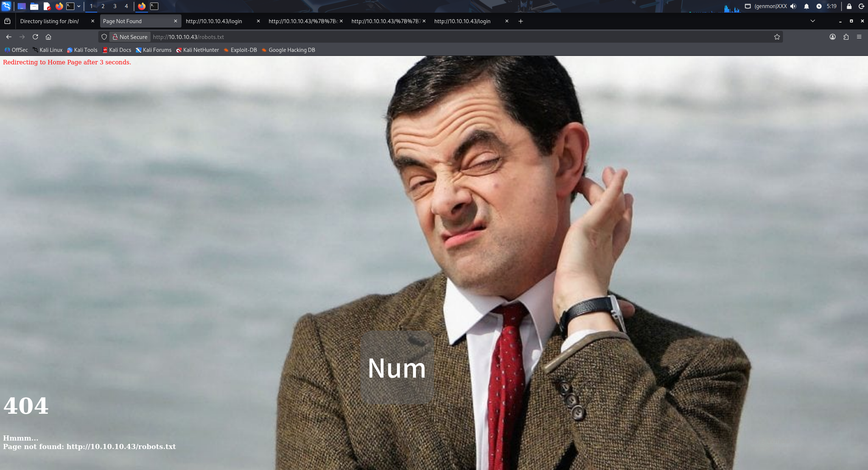Click the tracking protection shield in the address bar
The height and width of the screenshot is (470, 868).
point(104,37)
